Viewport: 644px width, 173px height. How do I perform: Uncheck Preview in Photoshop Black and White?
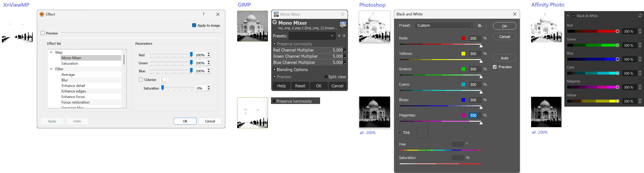click(495, 67)
